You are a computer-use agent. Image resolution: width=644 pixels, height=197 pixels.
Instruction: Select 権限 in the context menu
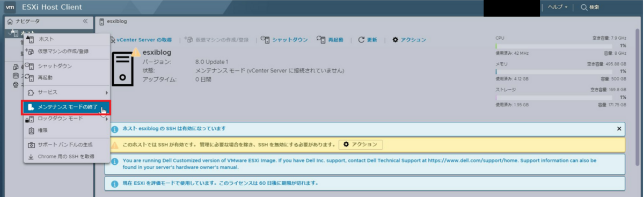67,130
